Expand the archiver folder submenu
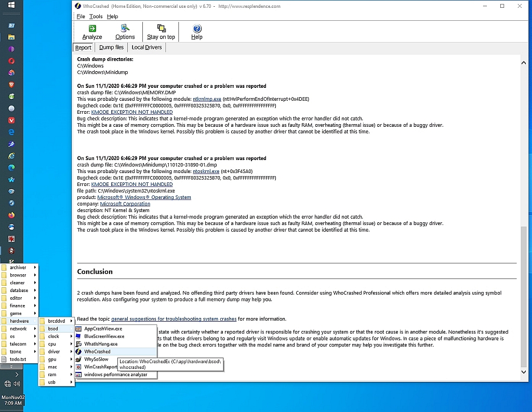The width and height of the screenshot is (532, 412). pos(19,268)
